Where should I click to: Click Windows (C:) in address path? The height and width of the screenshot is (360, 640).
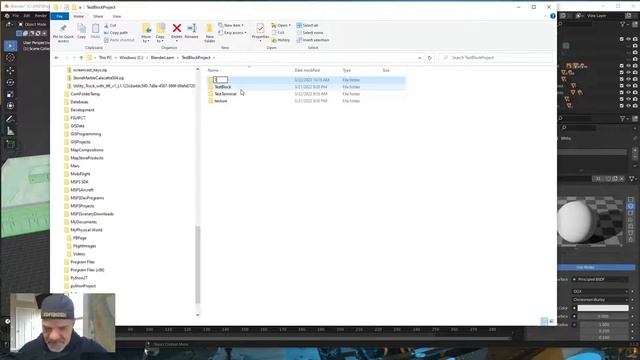131,58
